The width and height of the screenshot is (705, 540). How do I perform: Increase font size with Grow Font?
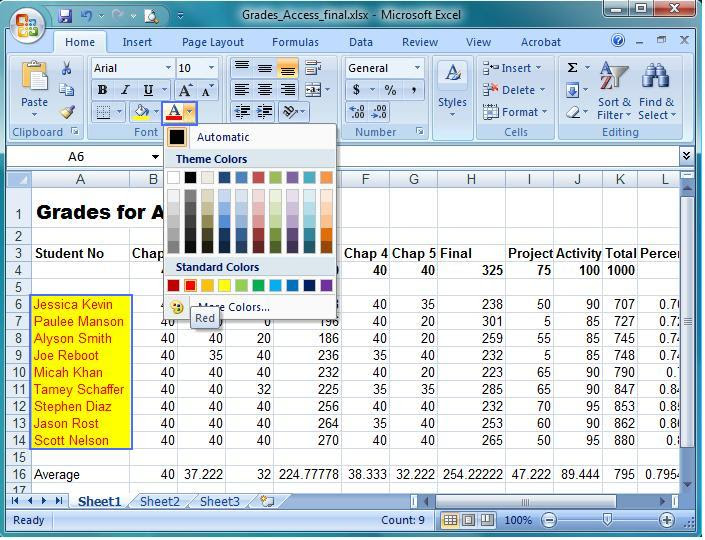tap(185, 90)
